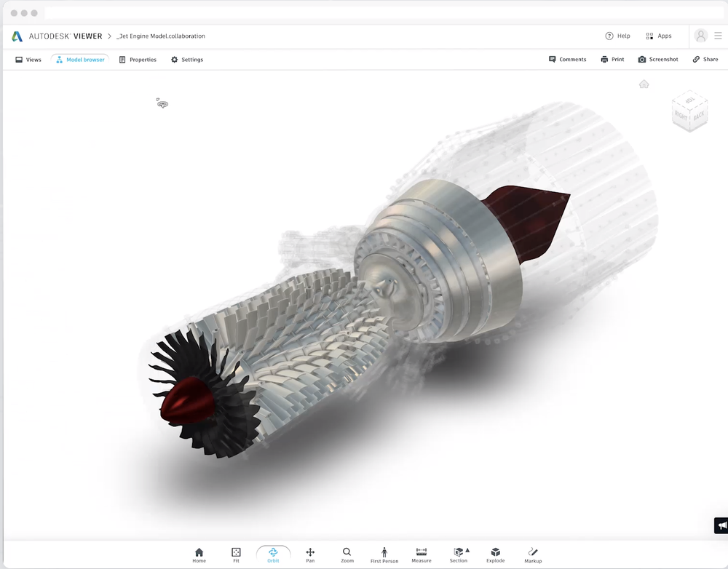Open the Help menu

[x=618, y=36]
